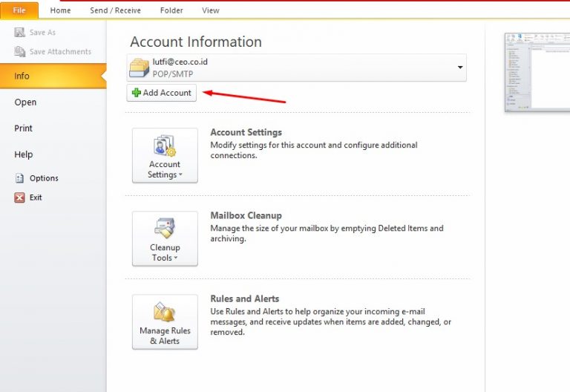Click the Outlook window preview thumbnail
Screen dimensions: 570x392
tap(537, 72)
